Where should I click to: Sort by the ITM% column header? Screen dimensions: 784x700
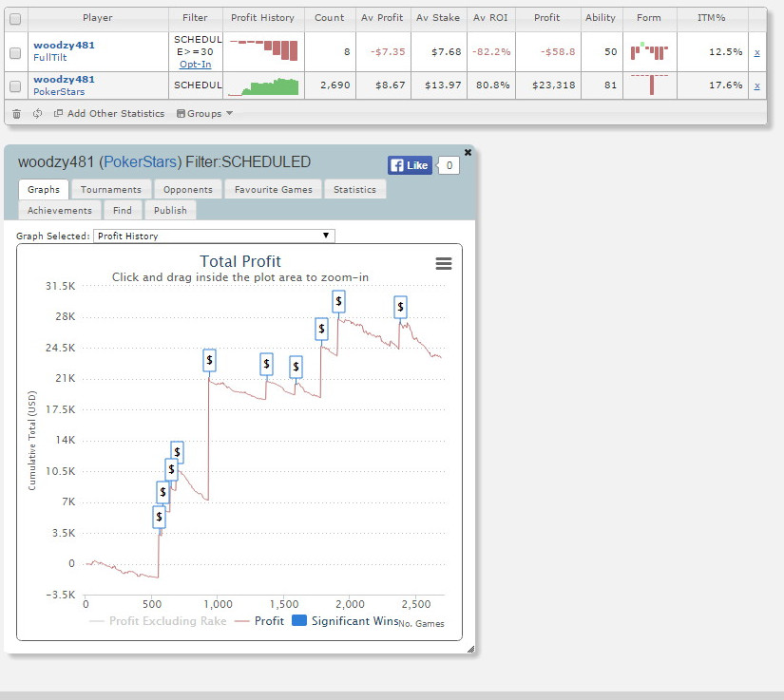tap(712, 17)
